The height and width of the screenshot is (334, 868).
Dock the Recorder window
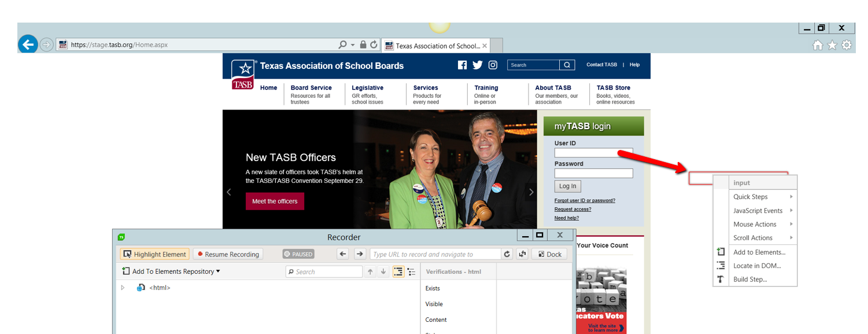coord(549,254)
